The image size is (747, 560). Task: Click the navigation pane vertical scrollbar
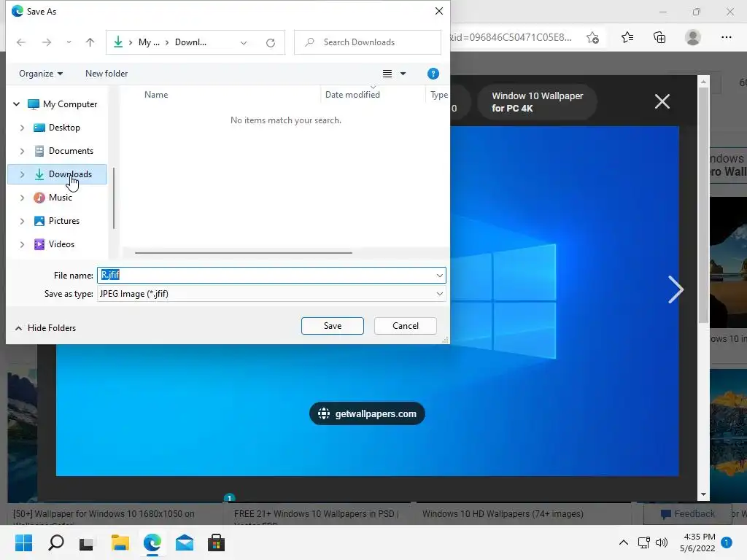coord(114,198)
